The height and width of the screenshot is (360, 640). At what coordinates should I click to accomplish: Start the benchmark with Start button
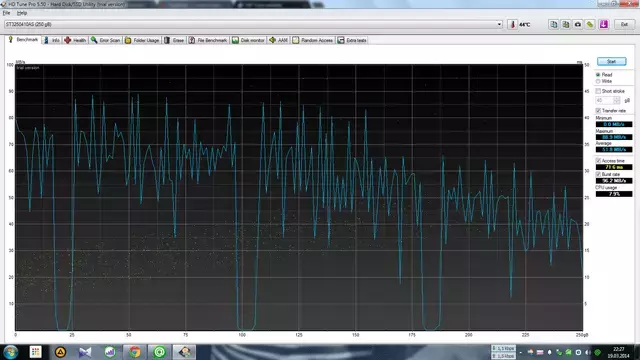coord(611,61)
